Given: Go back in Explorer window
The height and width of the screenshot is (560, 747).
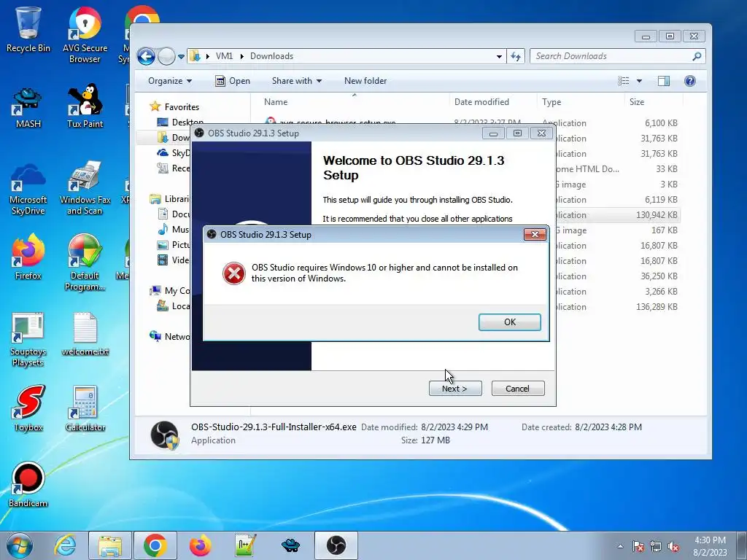Looking at the screenshot, I should pyautogui.click(x=146, y=57).
